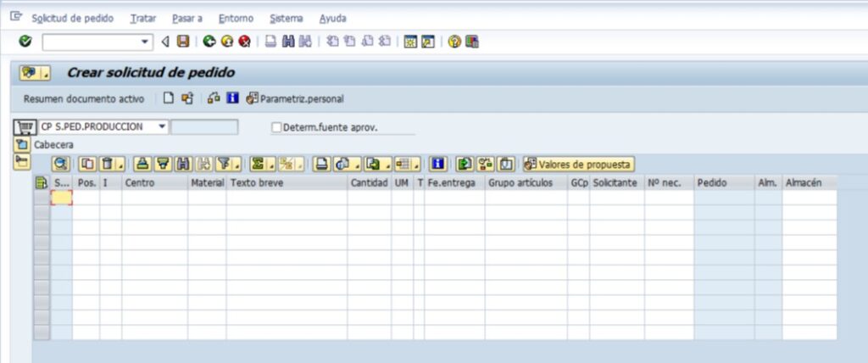Click the Texto breve column header
This screenshot has width=868, height=363.
click(287, 183)
